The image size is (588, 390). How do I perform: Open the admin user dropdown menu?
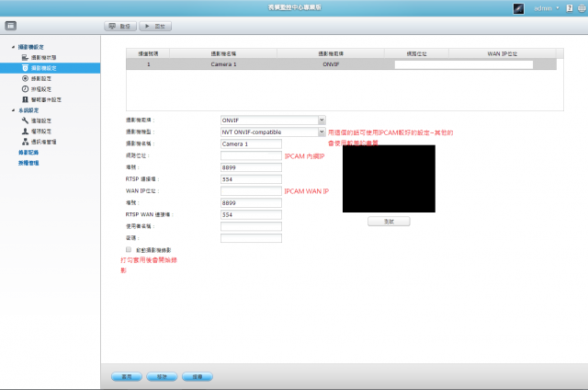click(547, 8)
